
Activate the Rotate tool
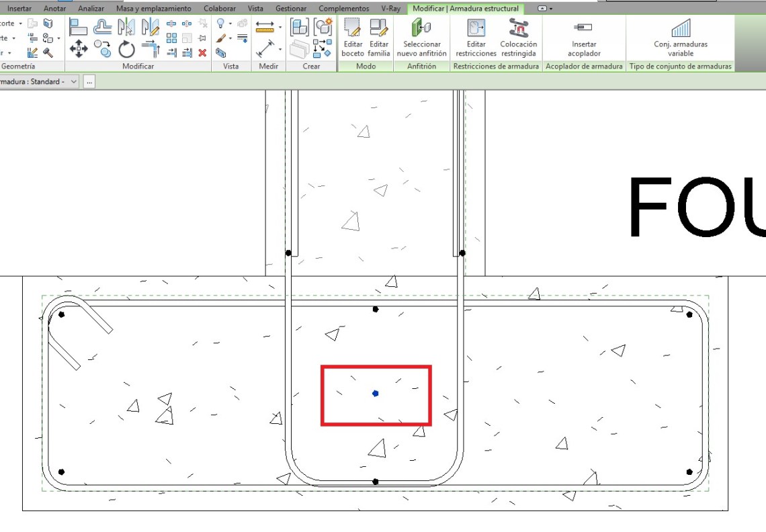126,49
